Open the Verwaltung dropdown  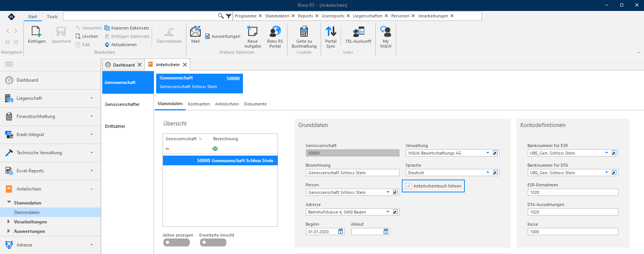(x=488, y=153)
